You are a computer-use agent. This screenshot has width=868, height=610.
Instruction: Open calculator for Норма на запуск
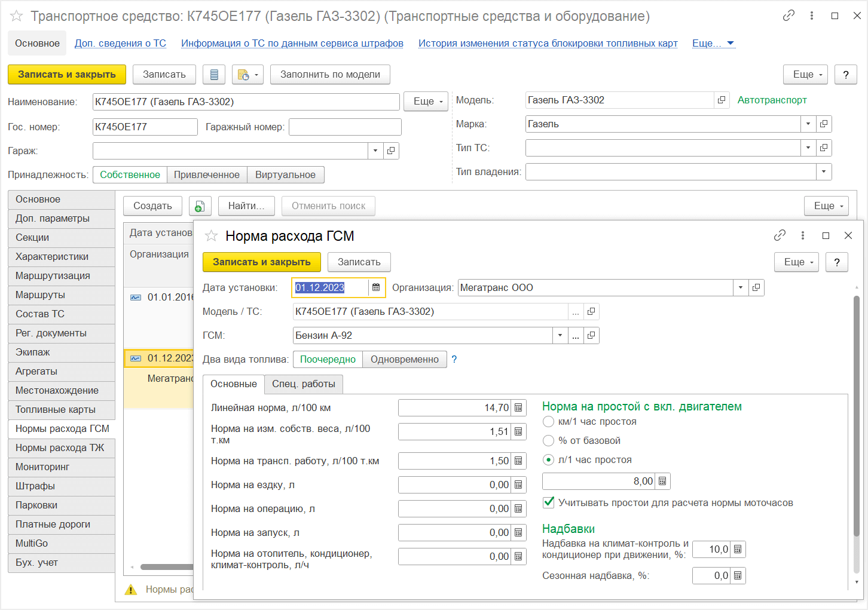coord(518,532)
